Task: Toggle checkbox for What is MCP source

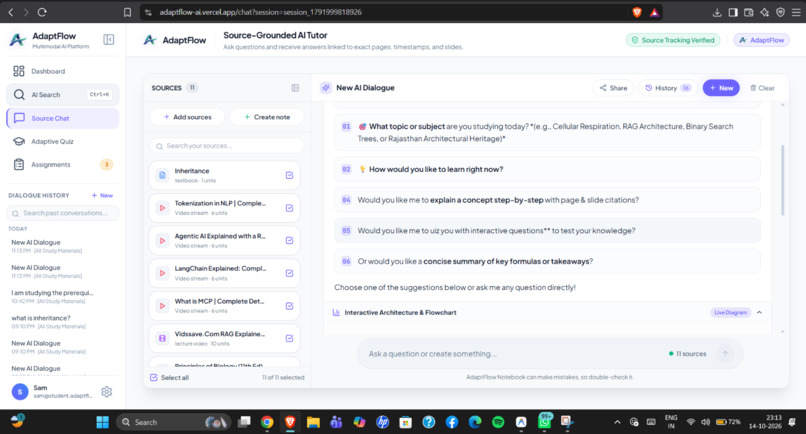Action: coord(289,306)
